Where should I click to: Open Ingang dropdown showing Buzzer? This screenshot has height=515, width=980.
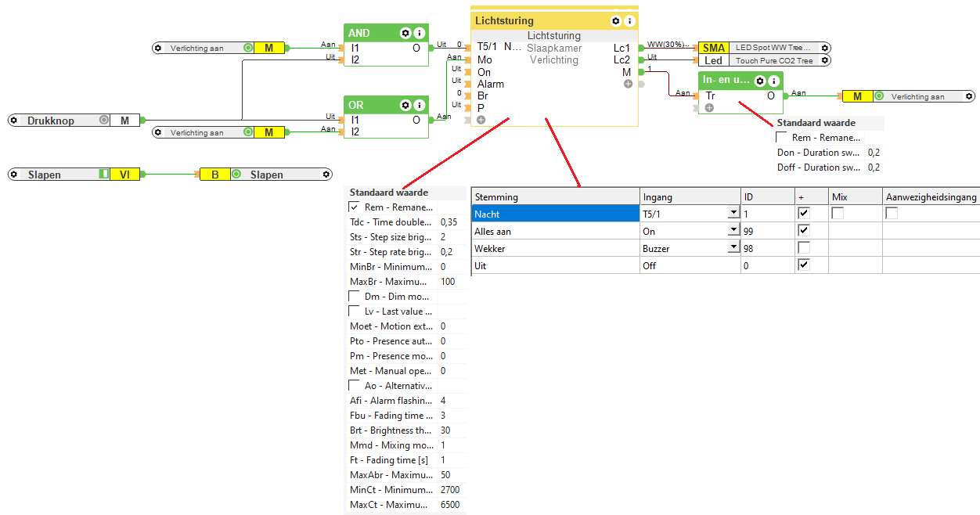[733, 248]
